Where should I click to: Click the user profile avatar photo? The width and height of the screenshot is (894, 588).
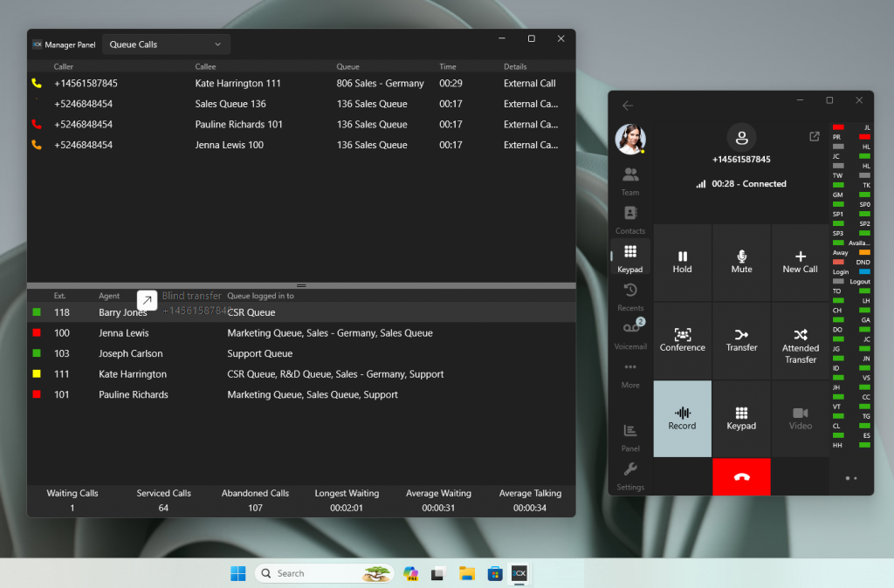(x=630, y=139)
